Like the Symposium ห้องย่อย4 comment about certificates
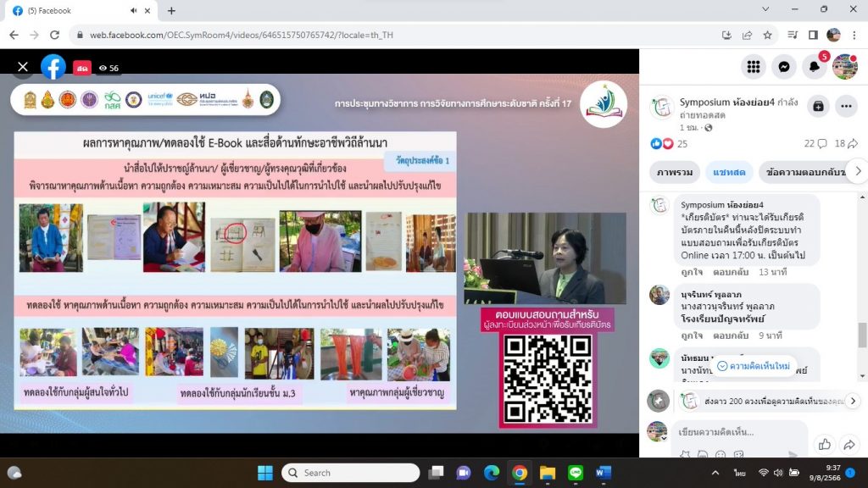This screenshot has height=488, width=868. (x=692, y=272)
